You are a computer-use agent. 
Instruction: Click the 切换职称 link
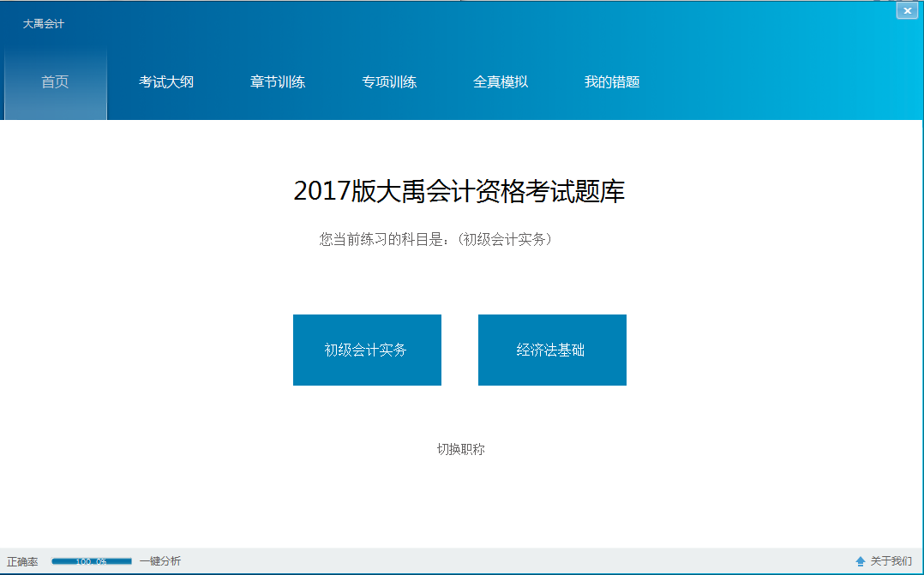point(461,449)
